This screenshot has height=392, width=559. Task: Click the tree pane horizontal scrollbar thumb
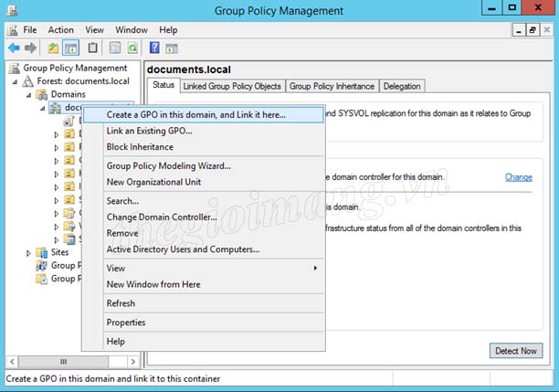pyautogui.click(x=63, y=362)
